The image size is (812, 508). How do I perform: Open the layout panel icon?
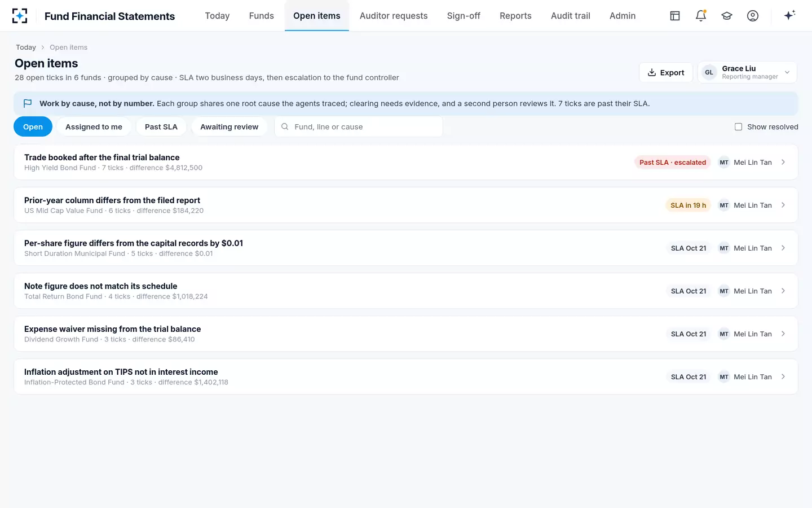pyautogui.click(x=675, y=16)
